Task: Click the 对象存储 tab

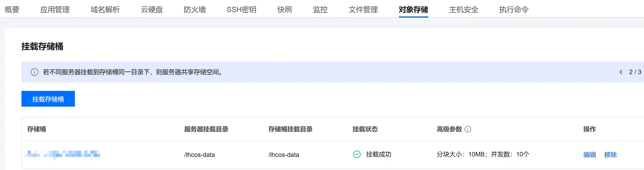Action: click(x=413, y=9)
